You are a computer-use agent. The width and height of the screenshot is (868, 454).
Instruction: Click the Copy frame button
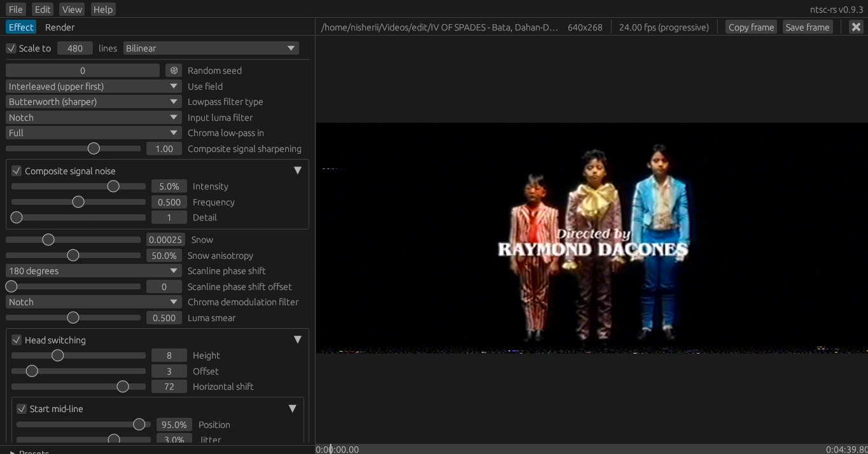[751, 27]
